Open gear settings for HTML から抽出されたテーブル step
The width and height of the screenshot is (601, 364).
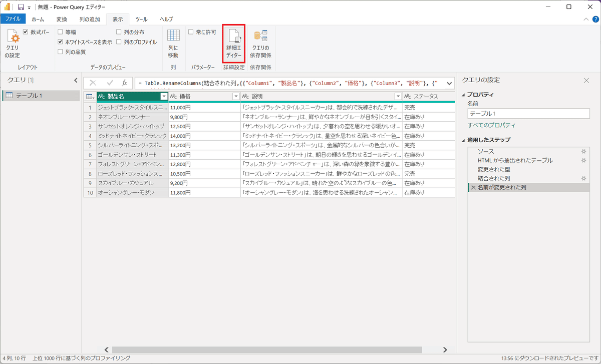tap(583, 160)
